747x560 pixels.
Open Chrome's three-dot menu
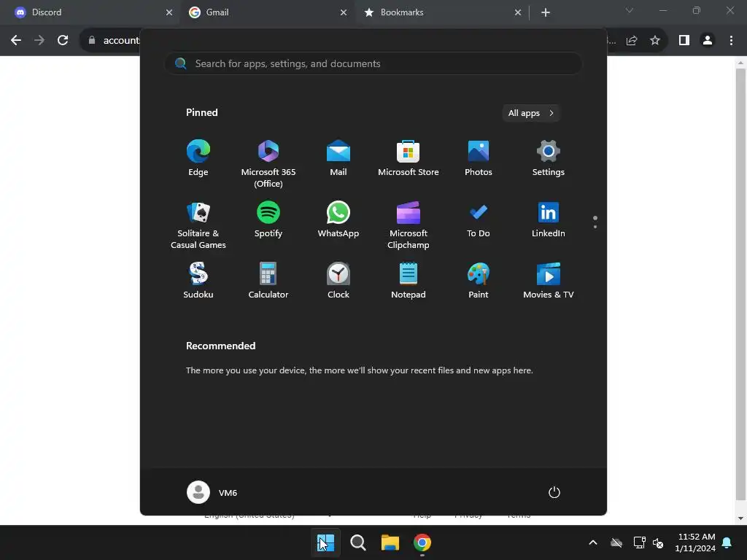[731, 41]
